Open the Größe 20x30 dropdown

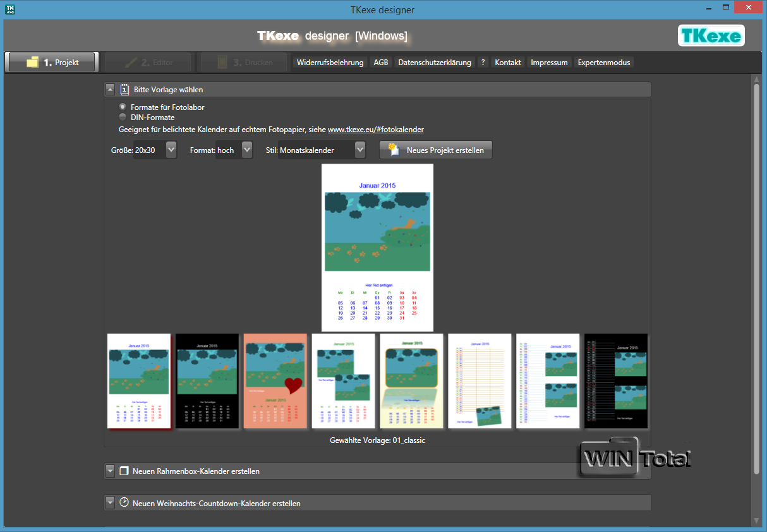click(x=171, y=150)
